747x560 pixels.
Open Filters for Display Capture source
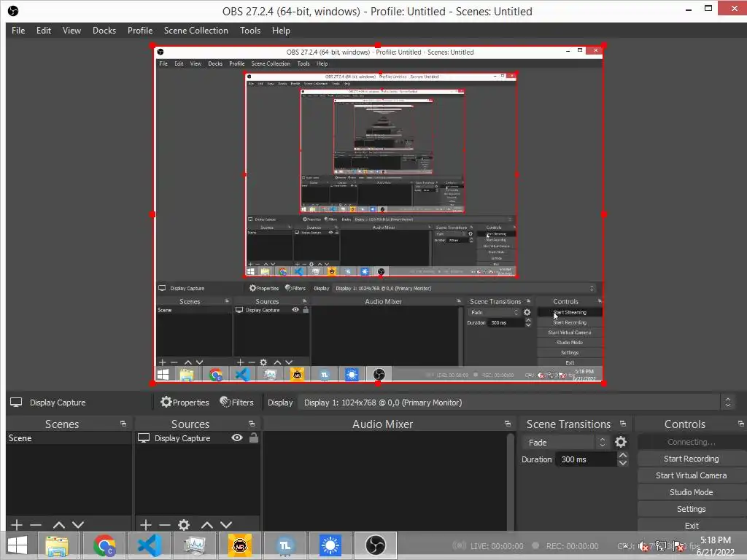pos(237,402)
